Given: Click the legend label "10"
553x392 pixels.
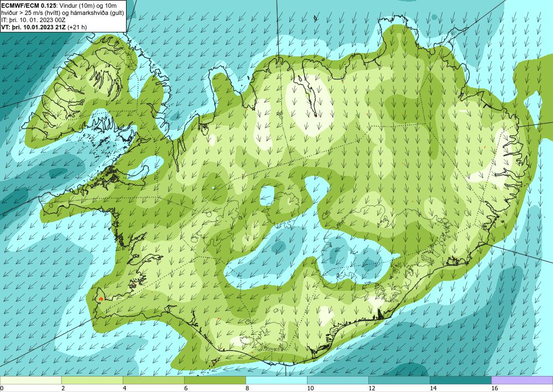Looking at the screenshot, I should click(310, 388).
